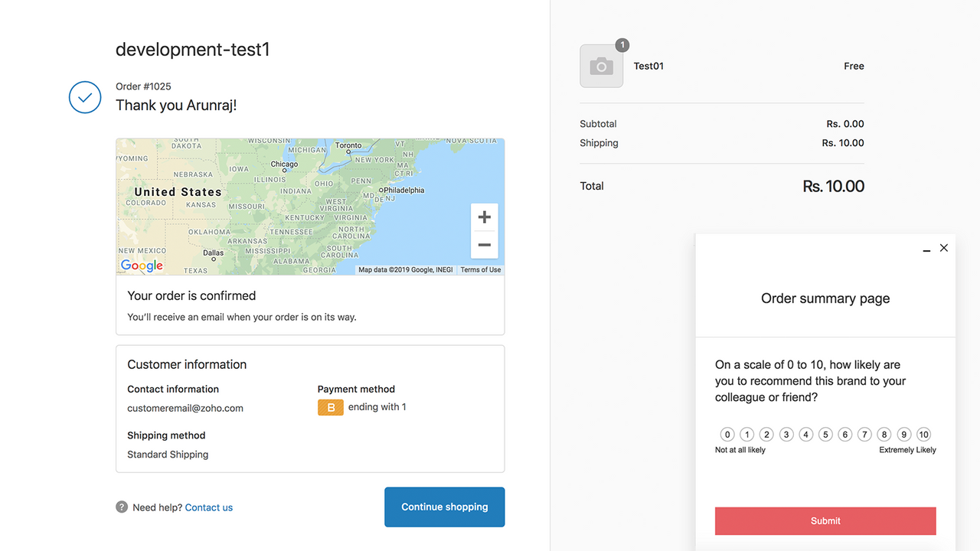Image resolution: width=980 pixels, height=551 pixels.
Task: Click the customer email customeremail@zoho.com
Action: tap(185, 408)
